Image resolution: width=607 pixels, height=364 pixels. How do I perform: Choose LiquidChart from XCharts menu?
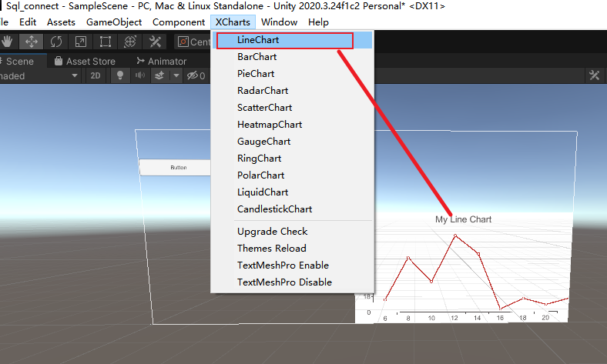coord(292,192)
